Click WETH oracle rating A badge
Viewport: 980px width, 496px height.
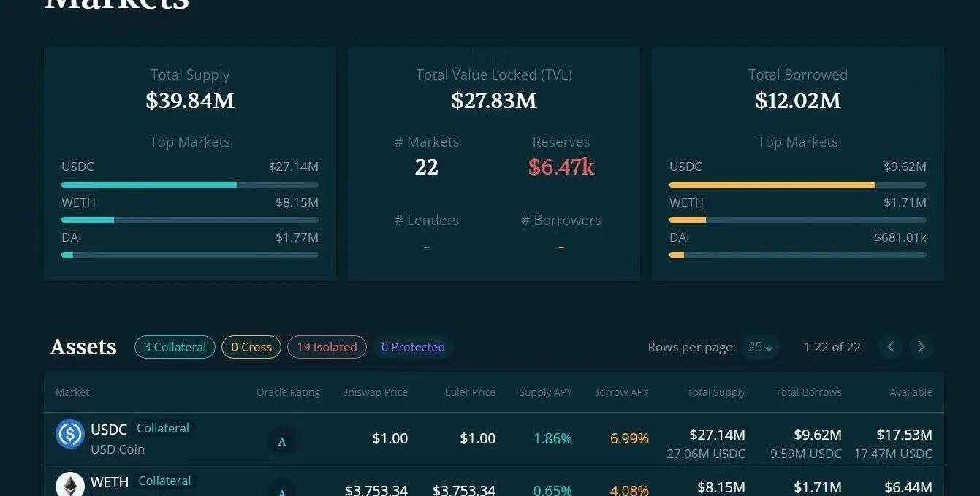click(282, 488)
